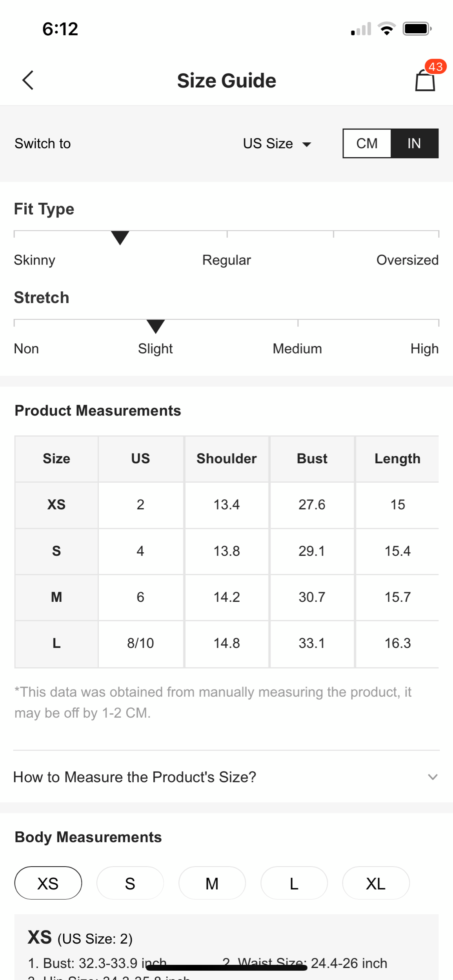Tap the back arrow icon
The height and width of the screenshot is (980, 453).
click(x=28, y=80)
